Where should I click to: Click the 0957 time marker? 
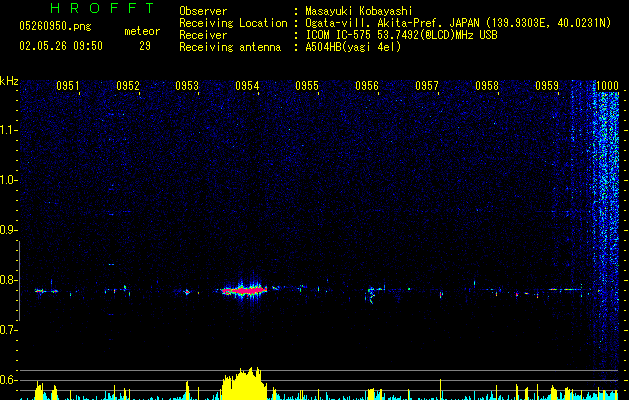coord(427,86)
